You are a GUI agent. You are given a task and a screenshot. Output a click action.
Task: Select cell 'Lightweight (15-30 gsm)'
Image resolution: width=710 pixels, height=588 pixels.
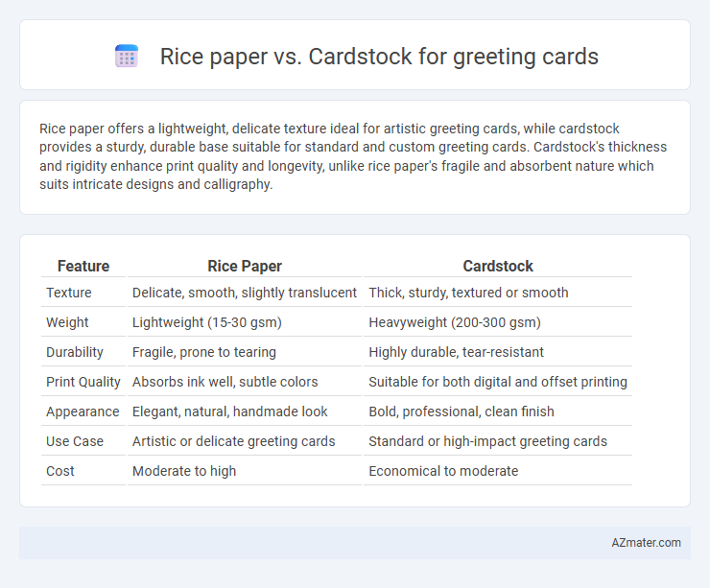click(x=245, y=322)
